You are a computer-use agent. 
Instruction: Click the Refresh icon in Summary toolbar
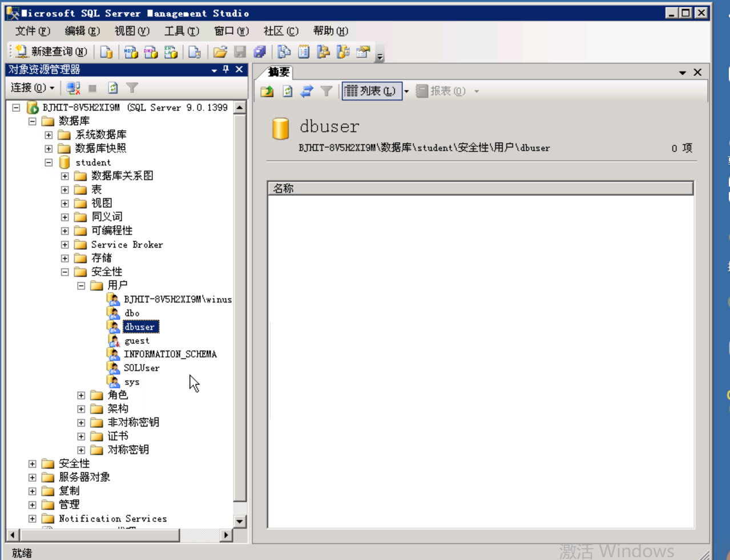[x=287, y=91]
